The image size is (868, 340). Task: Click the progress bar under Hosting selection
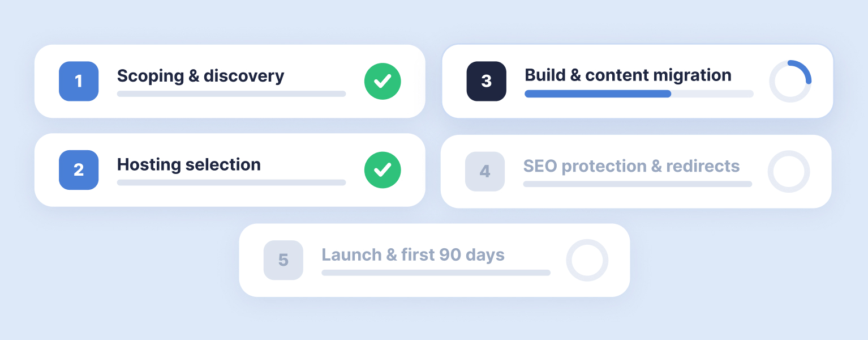coord(231,182)
